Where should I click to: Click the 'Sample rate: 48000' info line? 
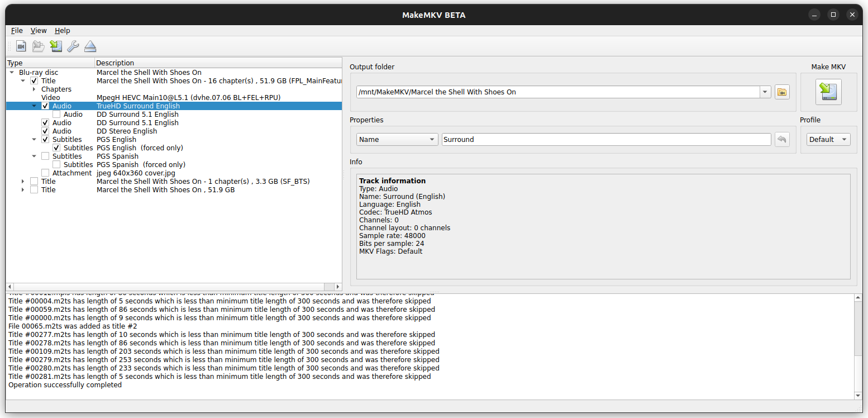click(x=393, y=236)
